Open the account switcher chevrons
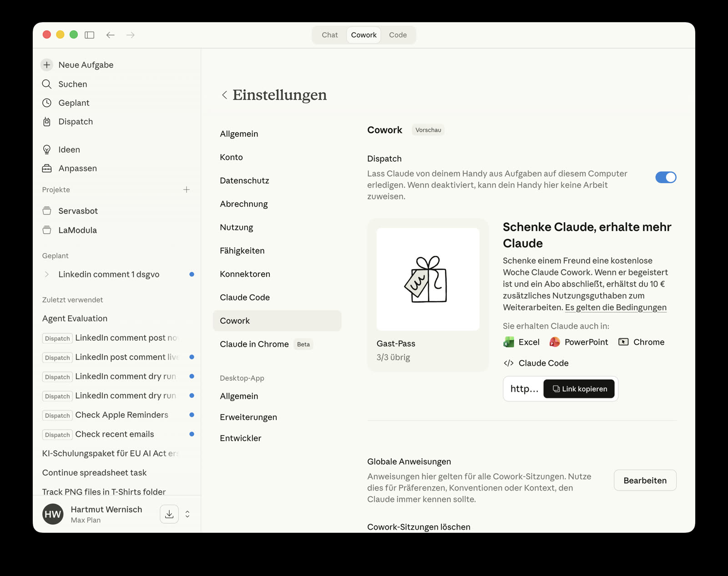 [x=187, y=514]
